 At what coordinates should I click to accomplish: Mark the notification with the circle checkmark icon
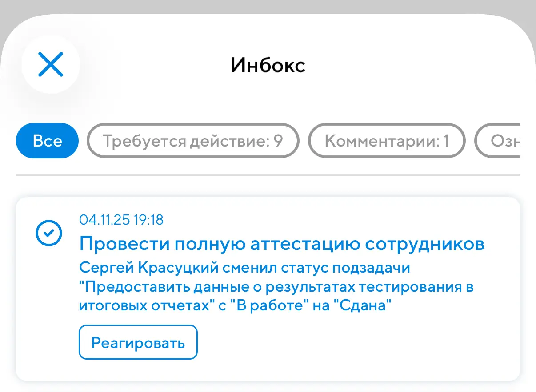[48, 233]
